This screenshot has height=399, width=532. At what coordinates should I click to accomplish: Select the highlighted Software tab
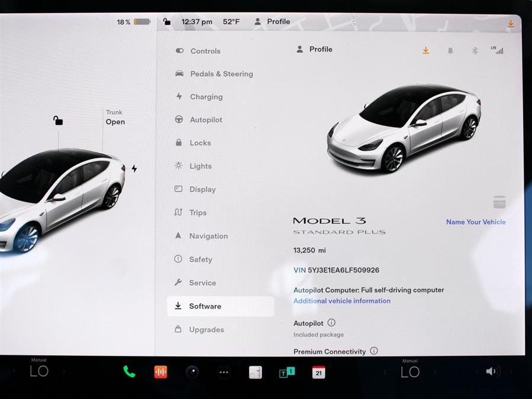click(x=221, y=306)
